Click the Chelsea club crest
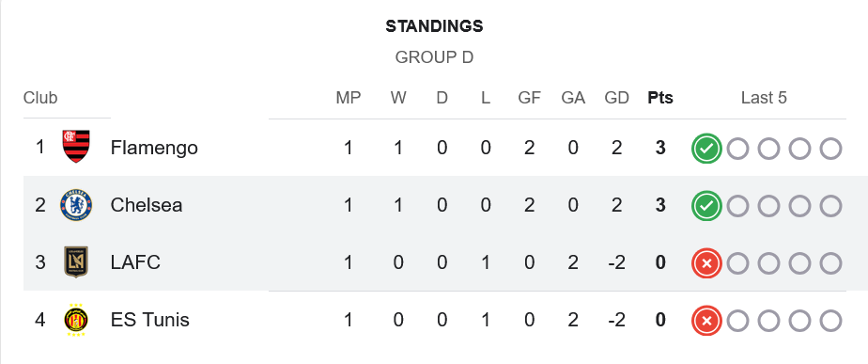 coord(76,205)
